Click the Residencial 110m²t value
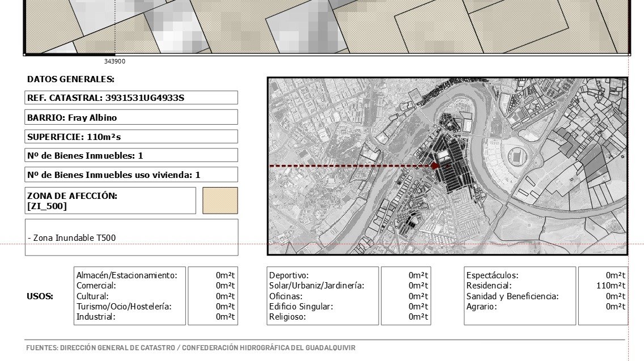Screen dimensions: 644x361 pos(611,286)
